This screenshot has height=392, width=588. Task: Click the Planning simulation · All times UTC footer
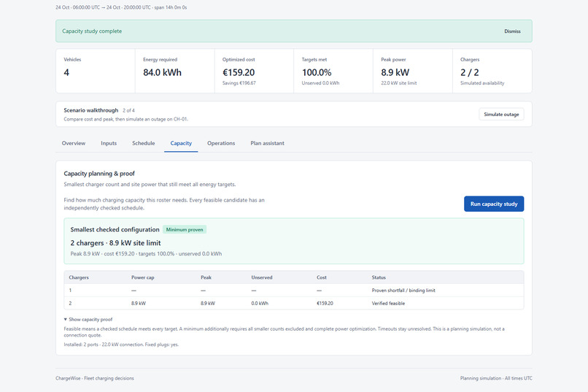coord(496,379)
